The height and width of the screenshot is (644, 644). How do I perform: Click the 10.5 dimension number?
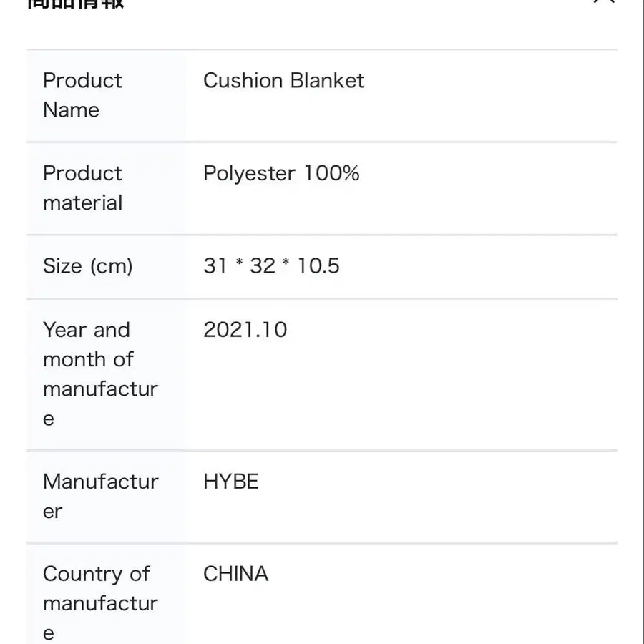coord(318,266)
